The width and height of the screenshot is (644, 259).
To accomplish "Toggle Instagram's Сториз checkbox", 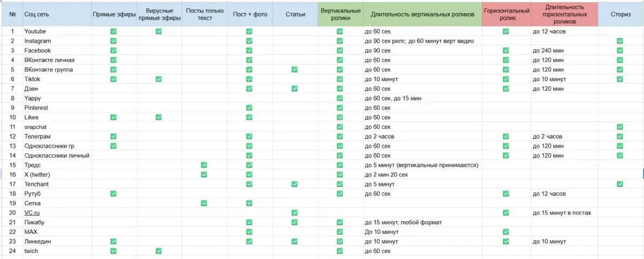I will [620, 41].
